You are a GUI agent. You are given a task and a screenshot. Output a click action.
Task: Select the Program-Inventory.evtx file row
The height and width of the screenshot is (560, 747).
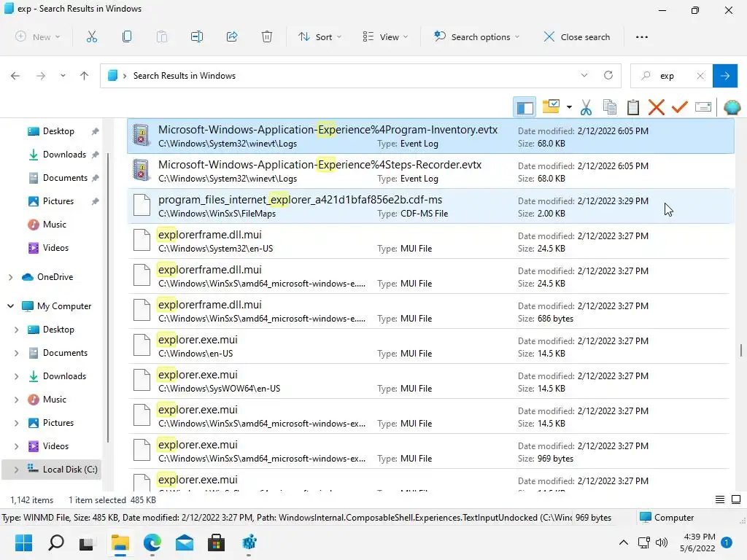click(430, 136)
